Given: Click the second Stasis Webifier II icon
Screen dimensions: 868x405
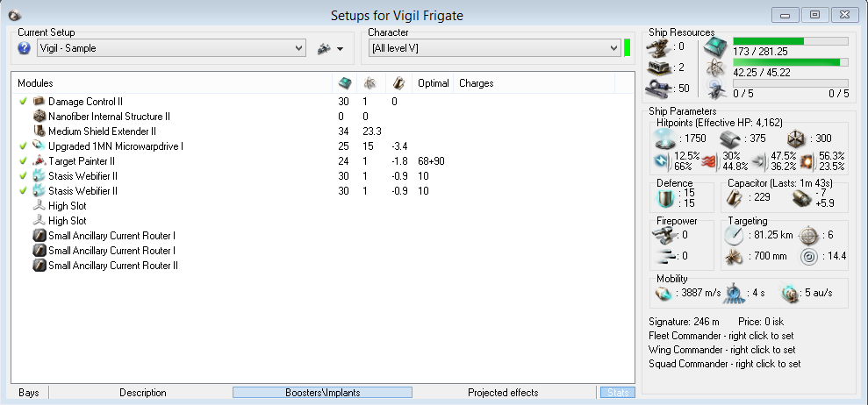Looking at the screenshot, I should [x=39, y=191].
